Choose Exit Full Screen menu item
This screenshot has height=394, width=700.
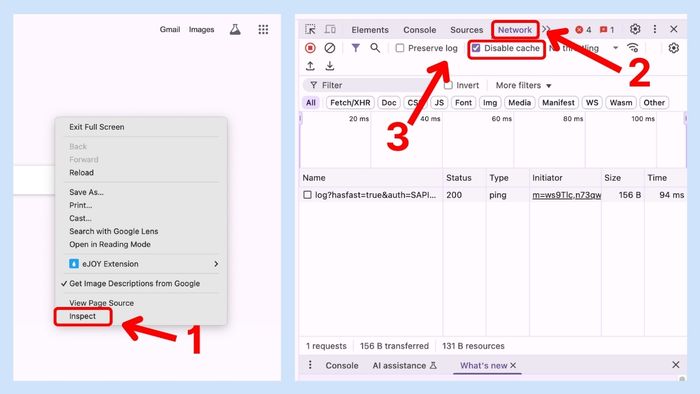(x=96, y=127)
